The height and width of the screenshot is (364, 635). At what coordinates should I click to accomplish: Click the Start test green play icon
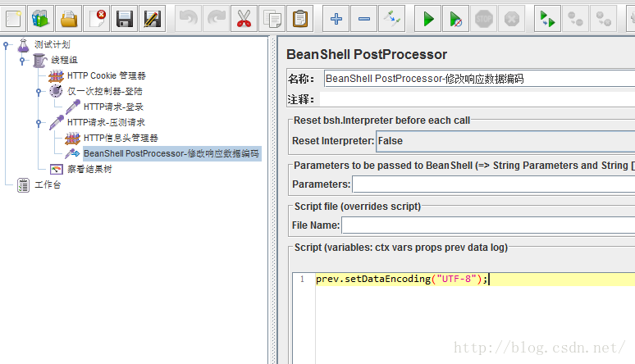(x=427, y=17)
